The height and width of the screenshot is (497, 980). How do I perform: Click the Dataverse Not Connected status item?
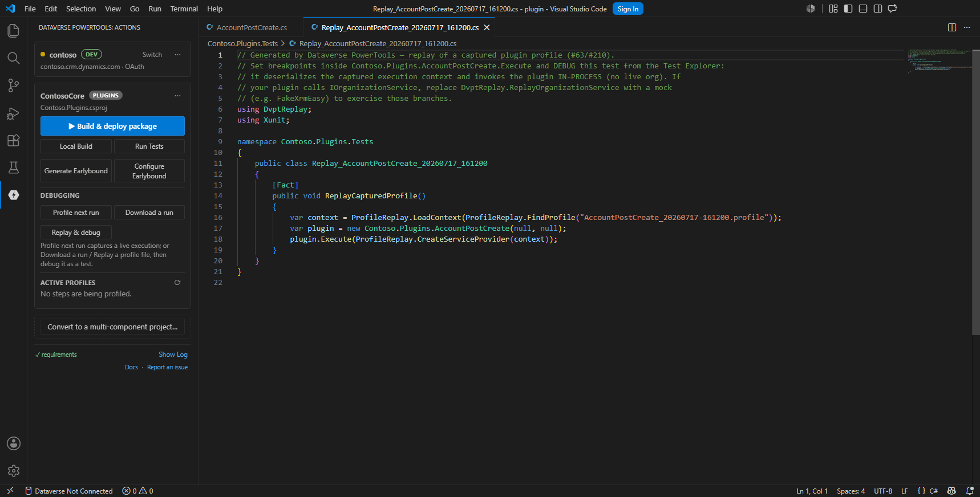pos(69,491)
